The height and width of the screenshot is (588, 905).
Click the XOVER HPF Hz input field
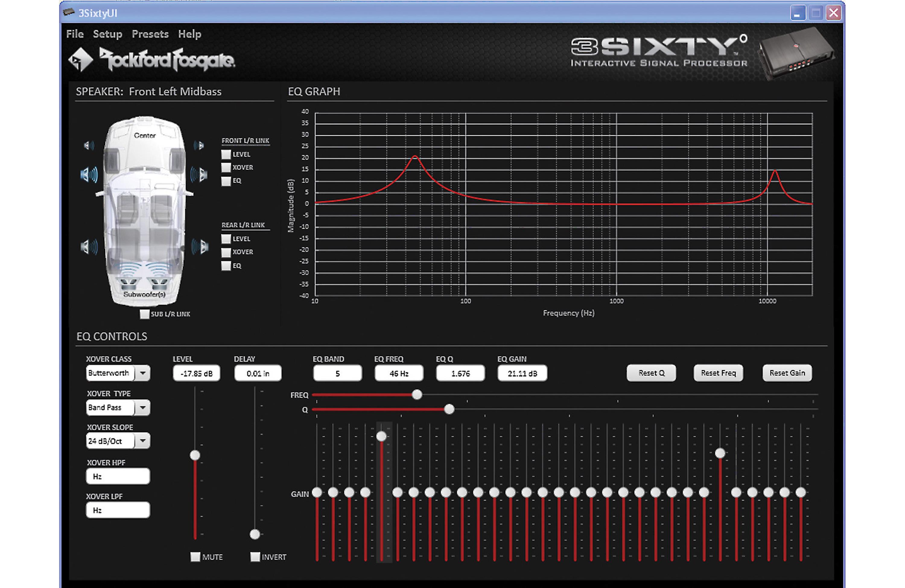coord(118,476)
